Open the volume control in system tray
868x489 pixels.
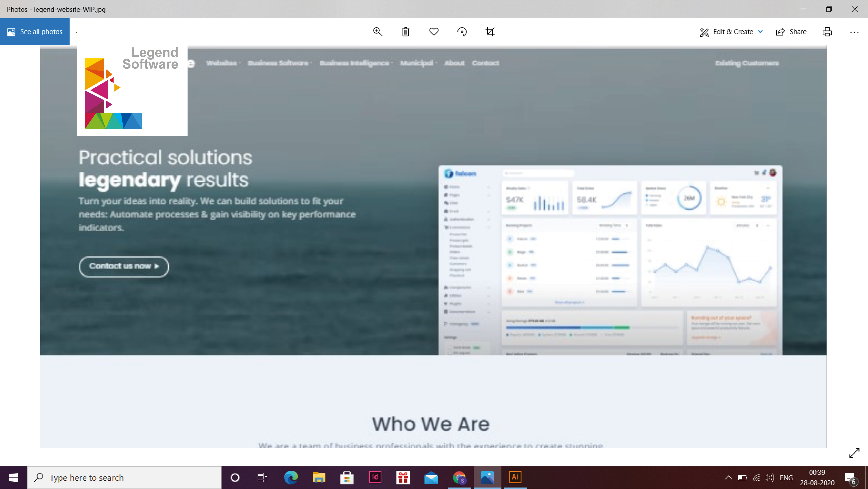(x=769, y=477)
